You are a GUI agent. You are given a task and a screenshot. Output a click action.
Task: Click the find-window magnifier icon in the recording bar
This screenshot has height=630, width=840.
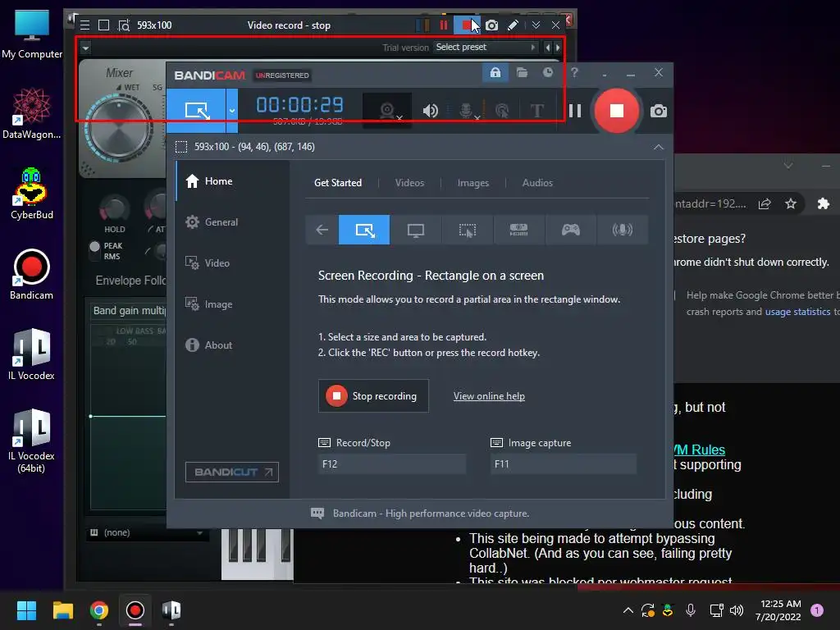124,25
